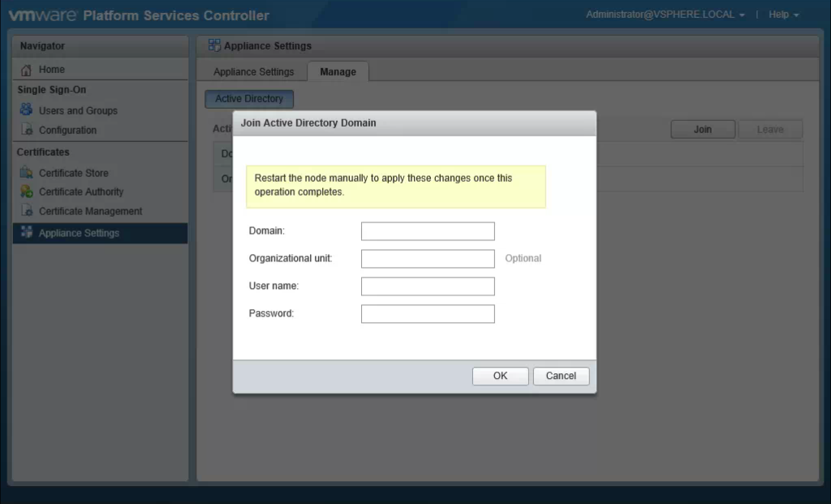Click the Users and Groups icon
This screenshot has width=831, height=504.
pos(26,110)
